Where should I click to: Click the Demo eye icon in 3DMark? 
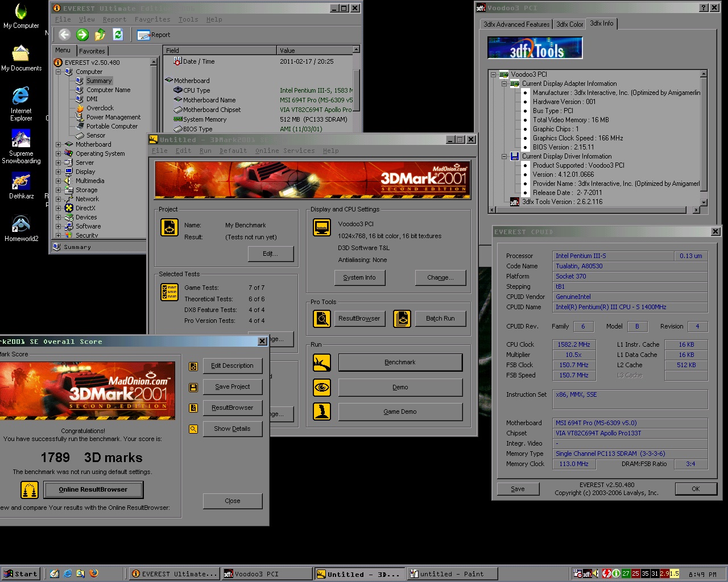coord(322,387)
